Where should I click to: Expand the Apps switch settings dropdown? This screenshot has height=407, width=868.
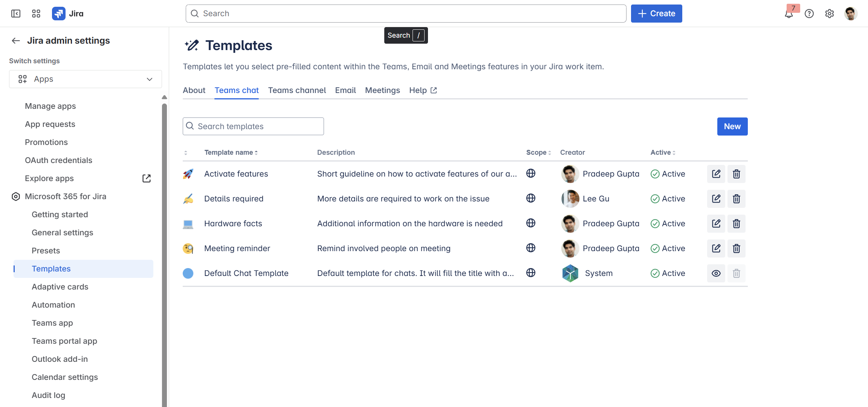[86, 79]
